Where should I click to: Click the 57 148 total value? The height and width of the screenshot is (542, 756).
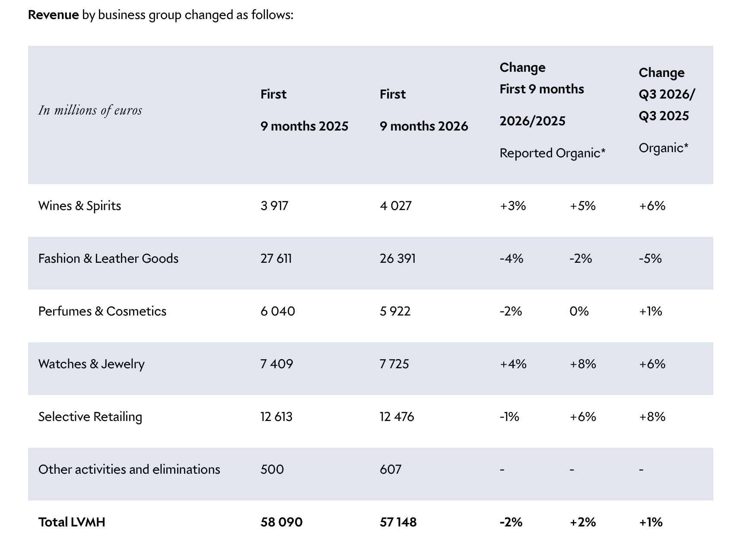[398, 522]
